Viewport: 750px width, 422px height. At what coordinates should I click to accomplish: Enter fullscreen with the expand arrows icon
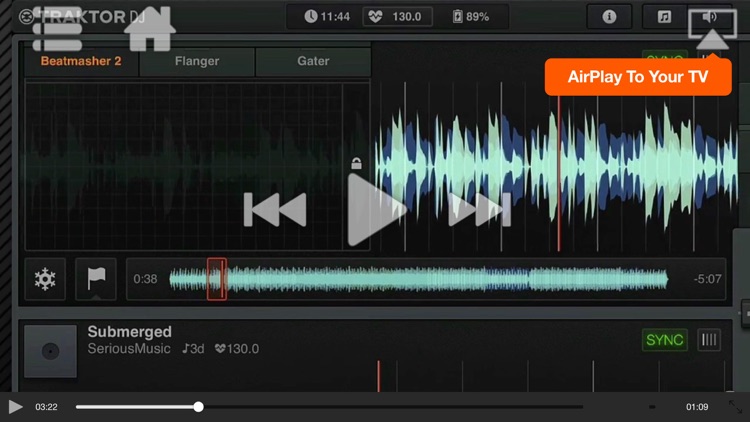click(x=735, y=407)
